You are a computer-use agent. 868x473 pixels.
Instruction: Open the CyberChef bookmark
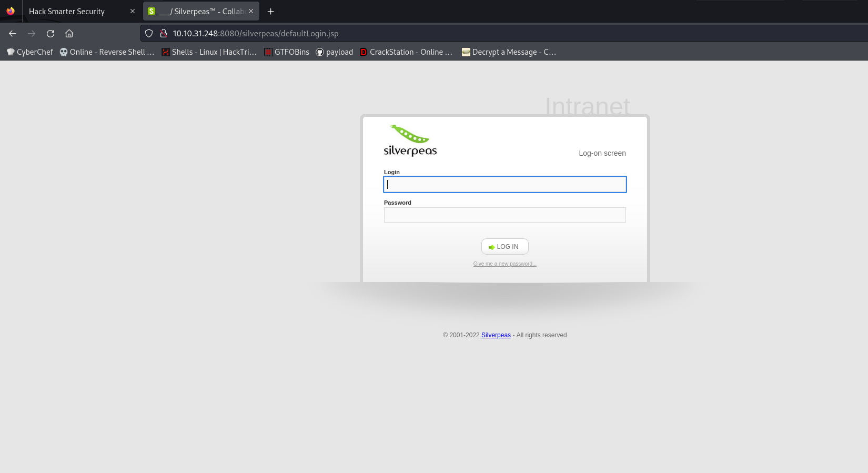[30, 52]
